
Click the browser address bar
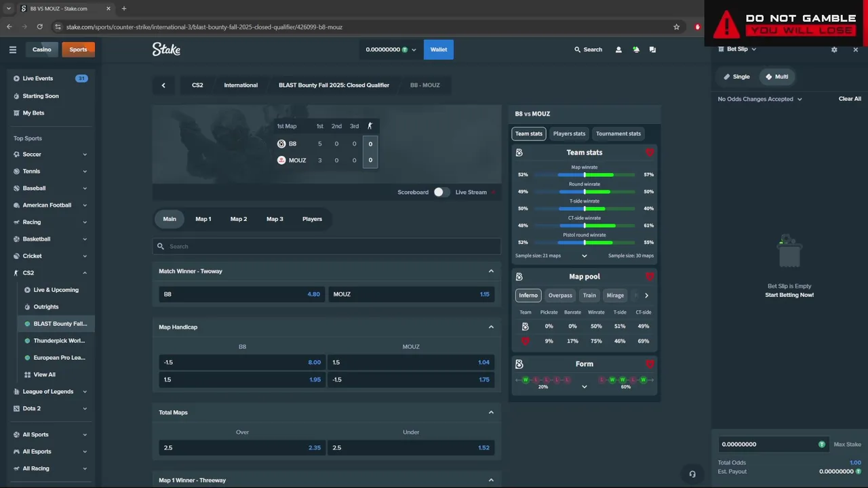(x=366, y=27)
